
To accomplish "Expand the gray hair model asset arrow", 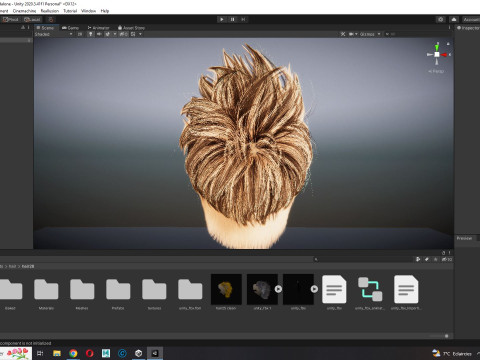I will [x=278, y=289].
